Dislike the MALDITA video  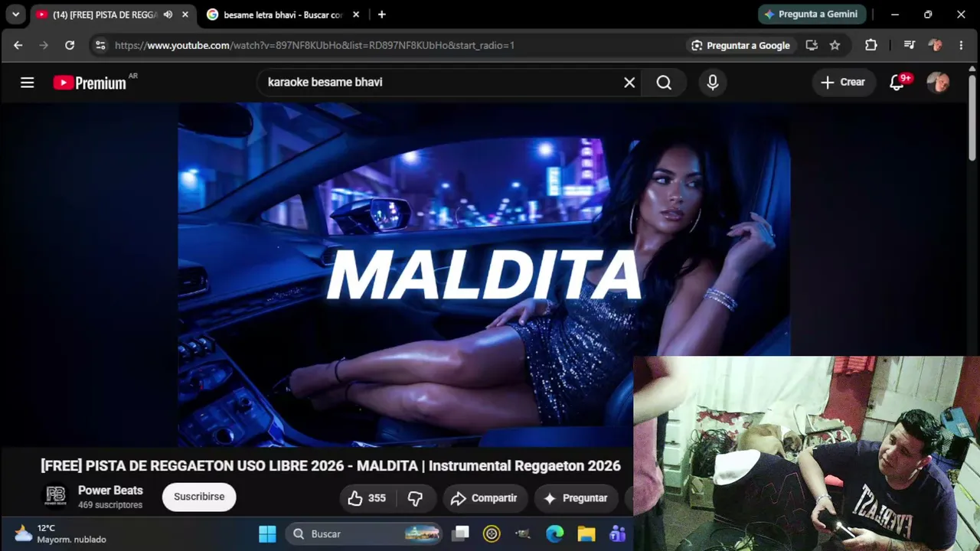416,498
